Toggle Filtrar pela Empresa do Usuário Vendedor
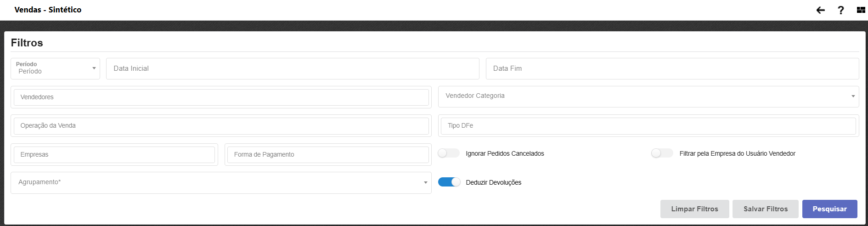 point(662,153)
